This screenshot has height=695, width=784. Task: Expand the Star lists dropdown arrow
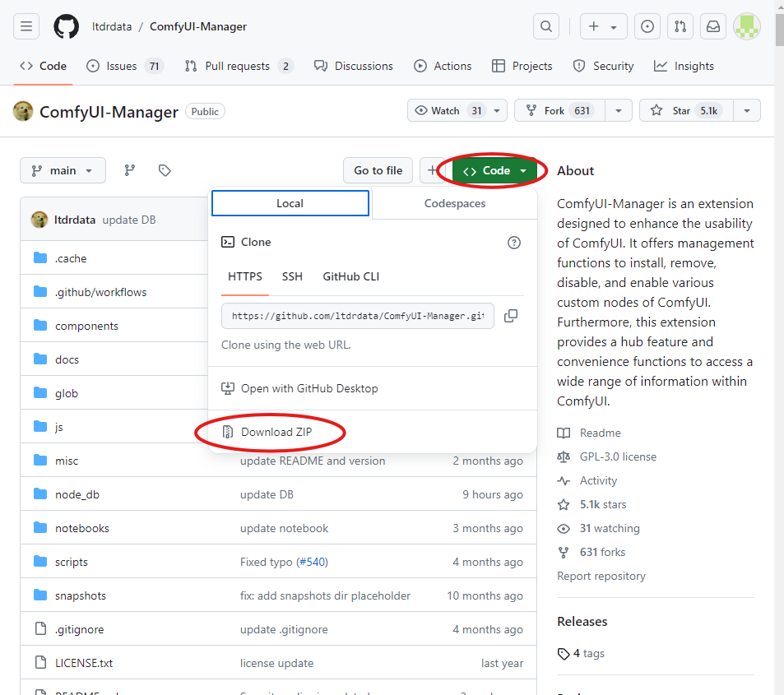coord(747,110)
